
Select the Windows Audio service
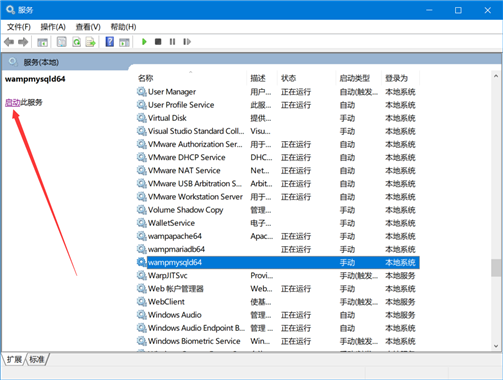point(278,315)
